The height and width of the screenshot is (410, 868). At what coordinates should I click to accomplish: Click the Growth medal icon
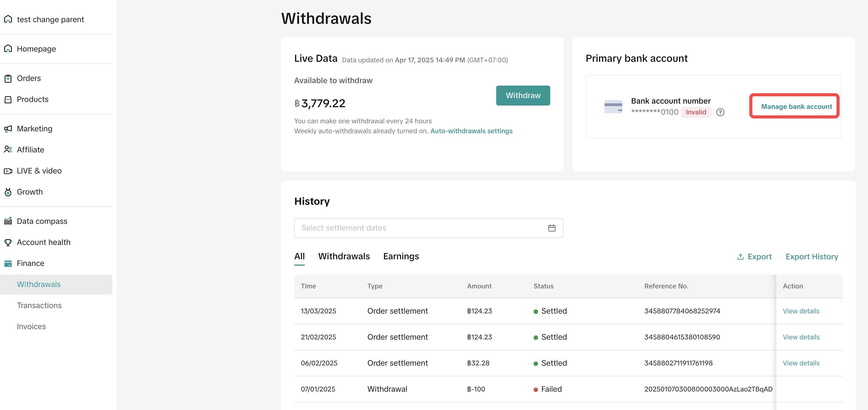(8, 192)
